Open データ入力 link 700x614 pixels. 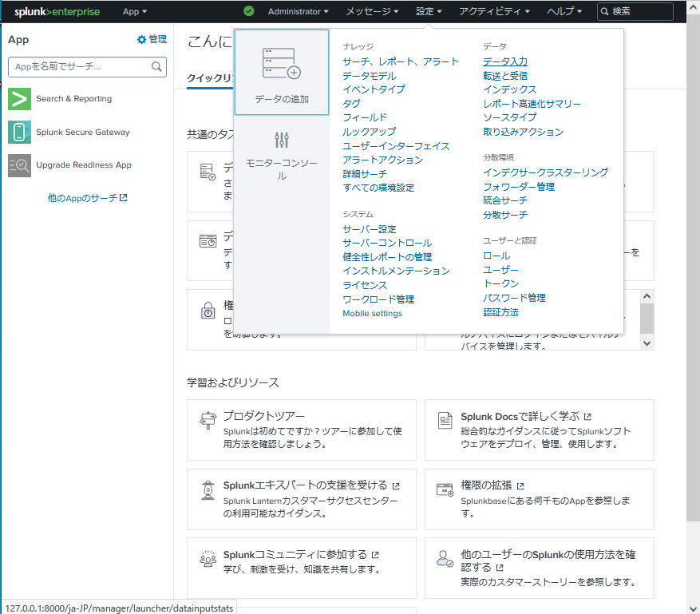tap(505, 61)
